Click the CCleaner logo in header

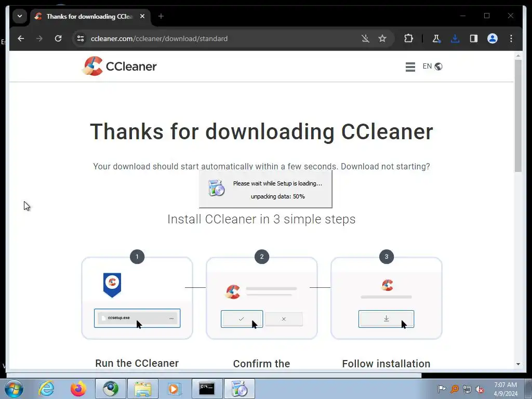(x=119, y=66)
